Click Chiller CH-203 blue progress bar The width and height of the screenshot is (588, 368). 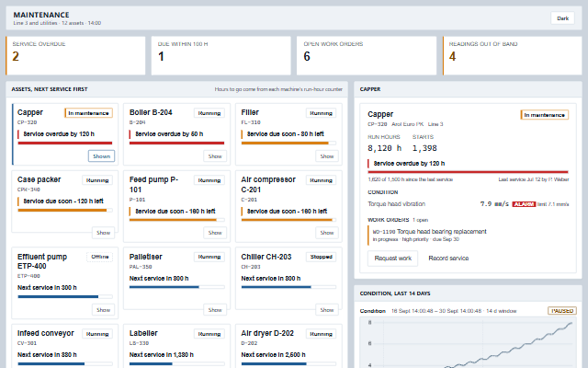(288, 287)
